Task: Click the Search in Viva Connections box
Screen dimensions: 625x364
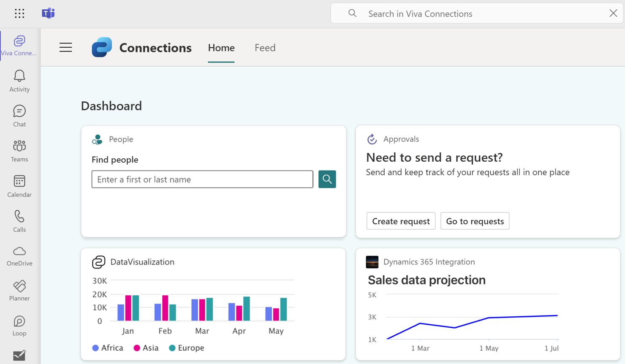Action: pos(477,14)
